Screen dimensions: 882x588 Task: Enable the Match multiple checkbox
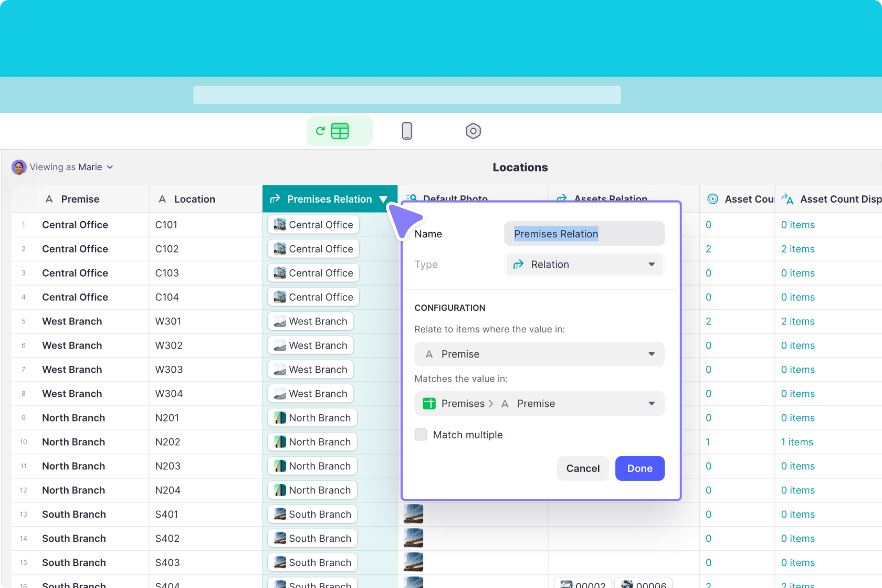tap(421, 435)
